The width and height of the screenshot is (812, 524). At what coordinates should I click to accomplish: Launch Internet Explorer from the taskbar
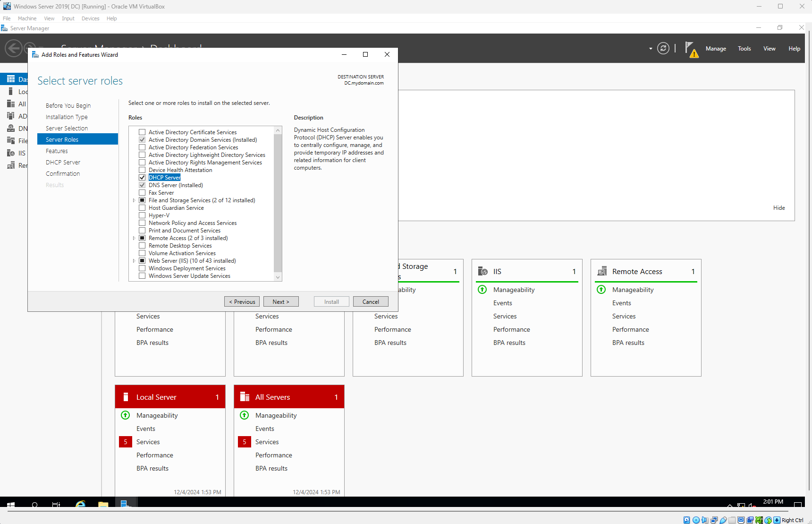tap(81, 504)
